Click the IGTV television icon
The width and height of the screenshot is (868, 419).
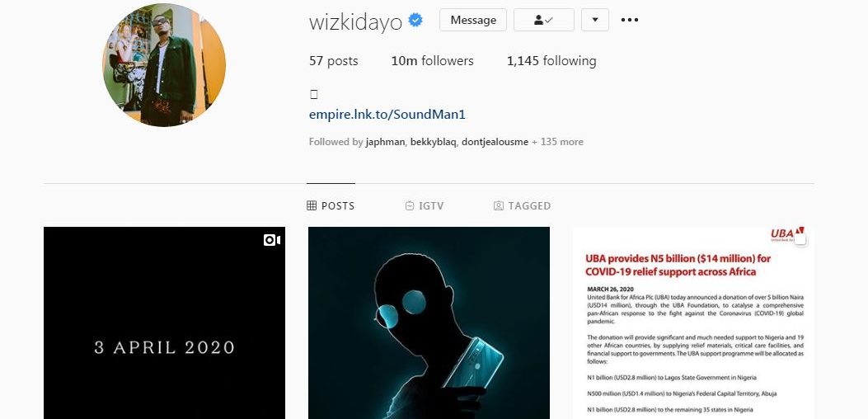(410, 205)
